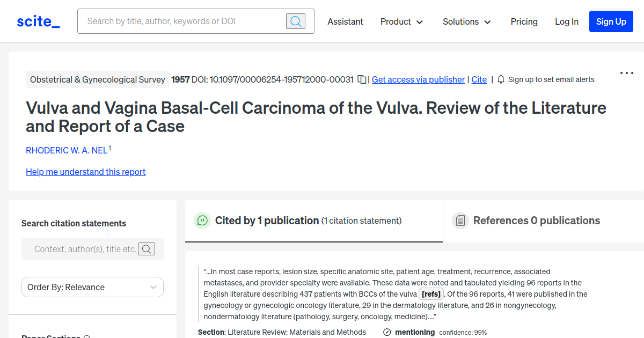Open the Pricing page
The width and height of the screenshot is (644, 338).
524,22
